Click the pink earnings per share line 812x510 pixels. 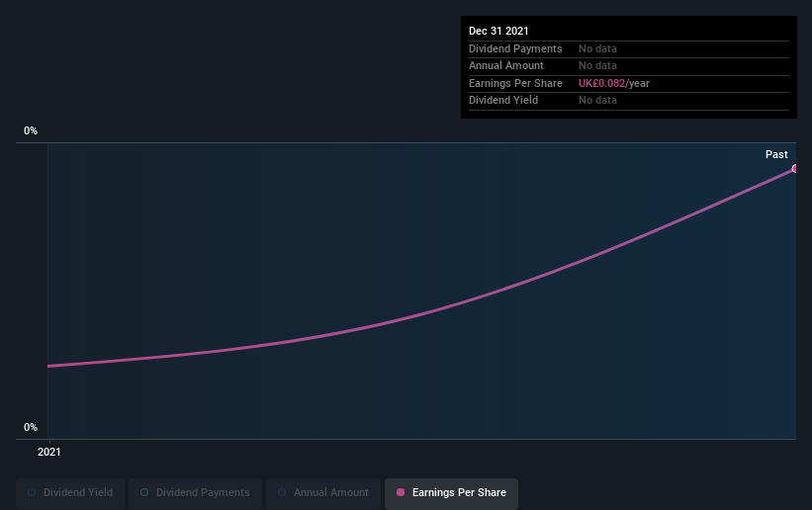pos(422,312)
